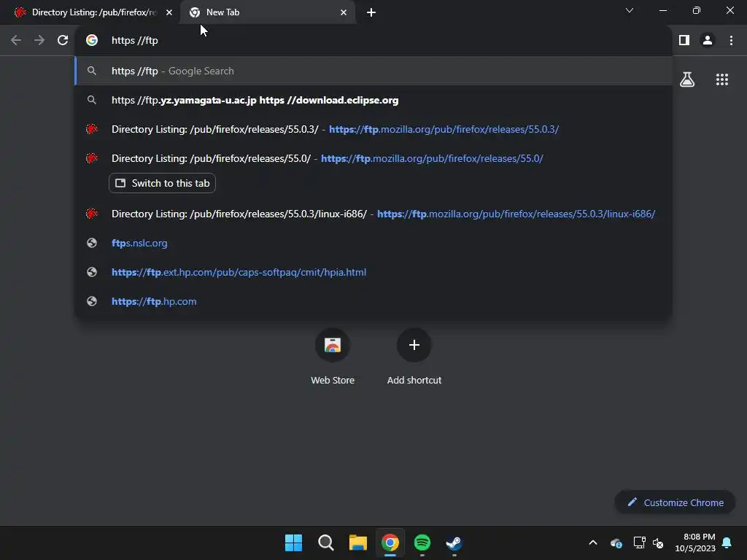Image resolution: width=747 pixels, height=560 pixels.
Task: Reload the page with the refresh icon
Action: coord(63,41)
